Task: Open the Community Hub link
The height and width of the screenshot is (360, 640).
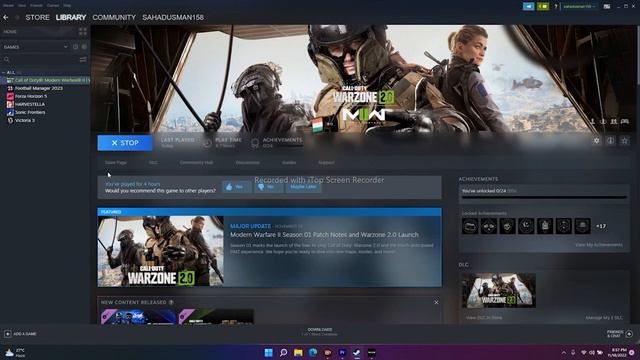Action: point(196,162)
